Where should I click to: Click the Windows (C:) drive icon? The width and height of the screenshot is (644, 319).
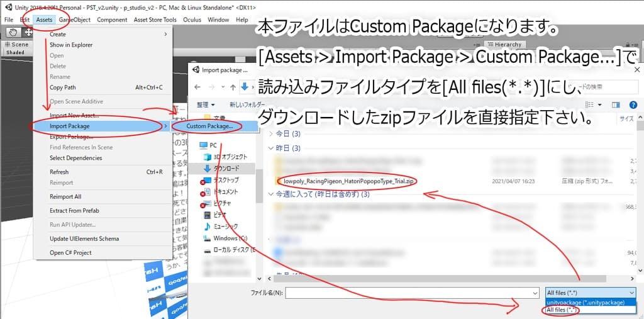tap(208, 238)
